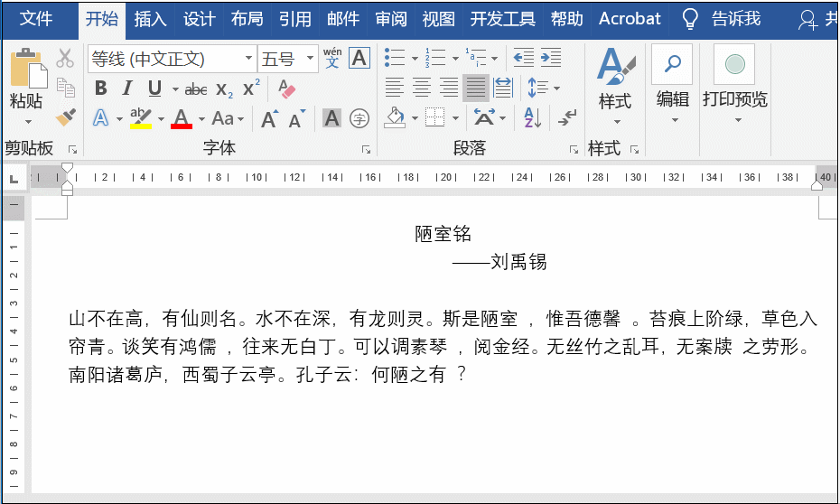Switch to 设计 Design tab
Image resolution: width=840 pixels, height=504 pixels.
(199, 19)
